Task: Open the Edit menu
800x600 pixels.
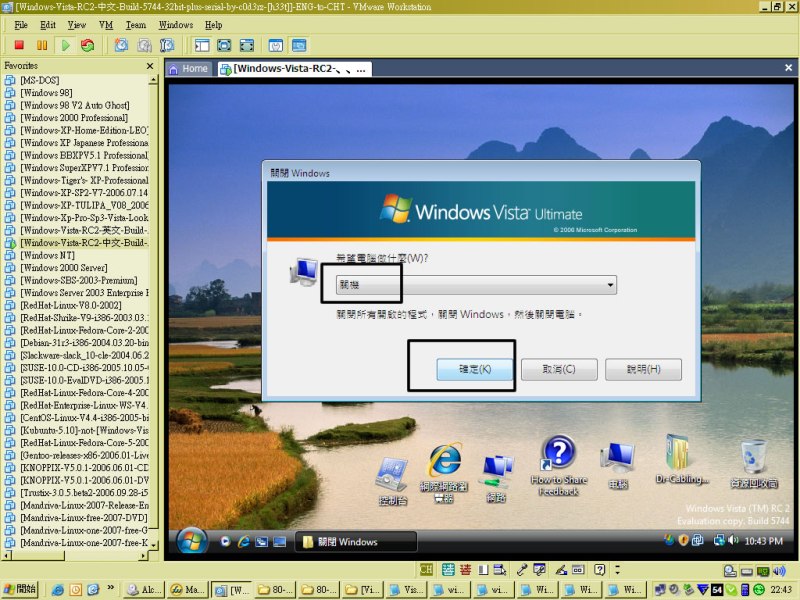Action: 48,25
